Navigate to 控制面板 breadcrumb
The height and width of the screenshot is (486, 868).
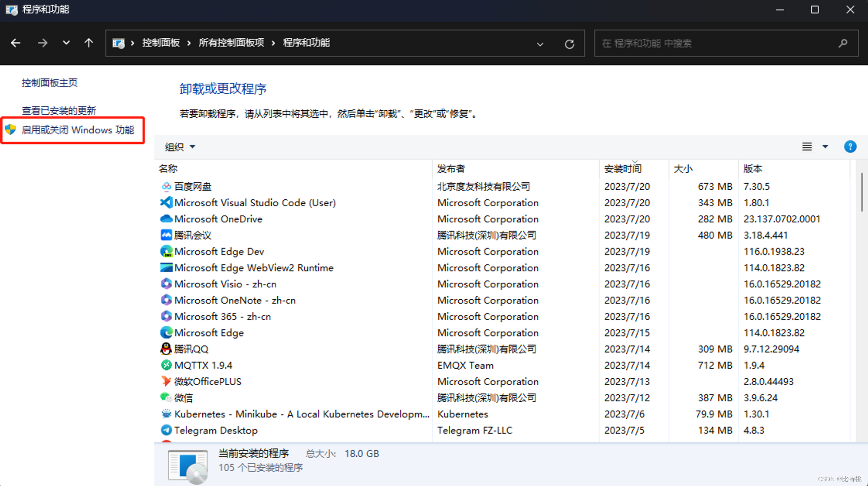(x=161, y=43)
